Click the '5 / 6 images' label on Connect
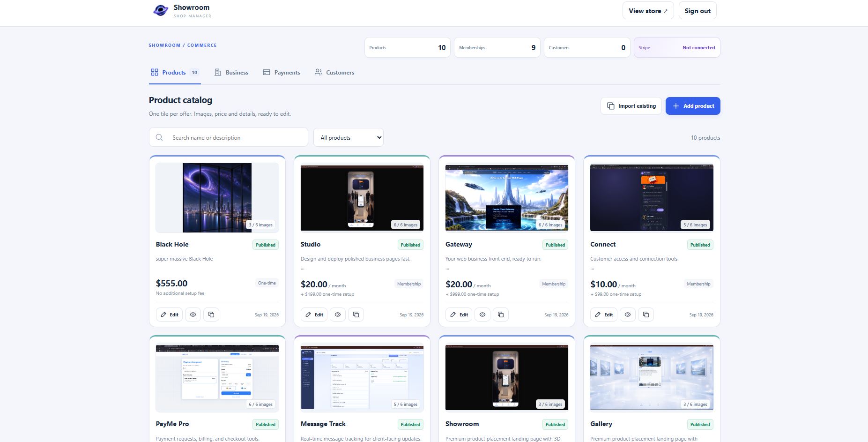Screen dimensions: 868x442 (x=695, y=225)
